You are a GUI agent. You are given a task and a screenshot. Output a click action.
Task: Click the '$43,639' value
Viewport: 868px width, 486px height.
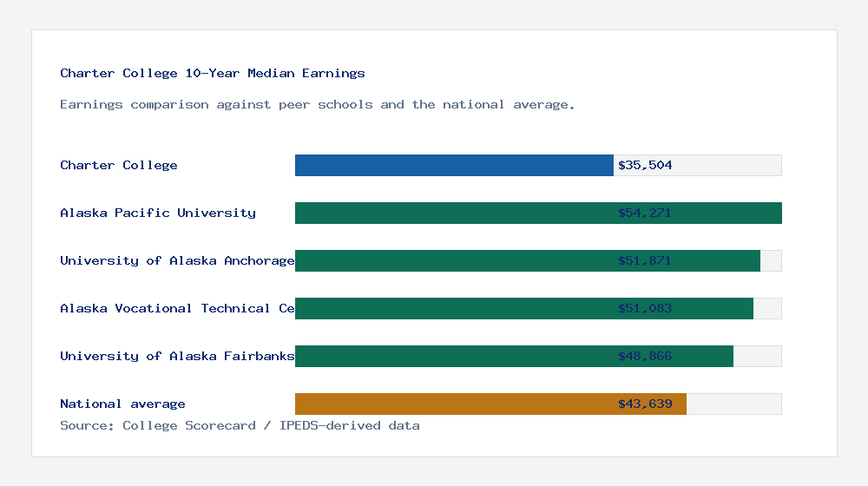[645, 404]
